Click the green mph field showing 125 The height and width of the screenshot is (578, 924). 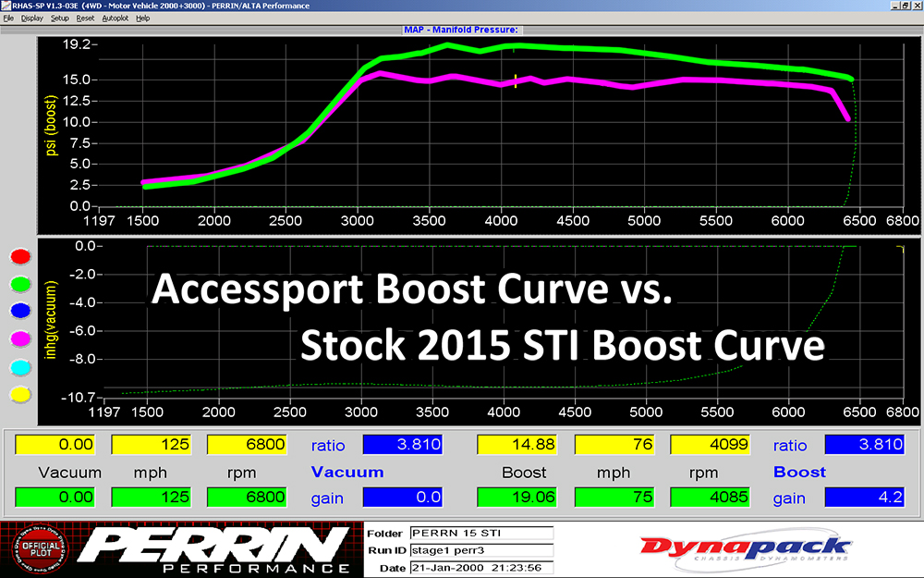151,497
